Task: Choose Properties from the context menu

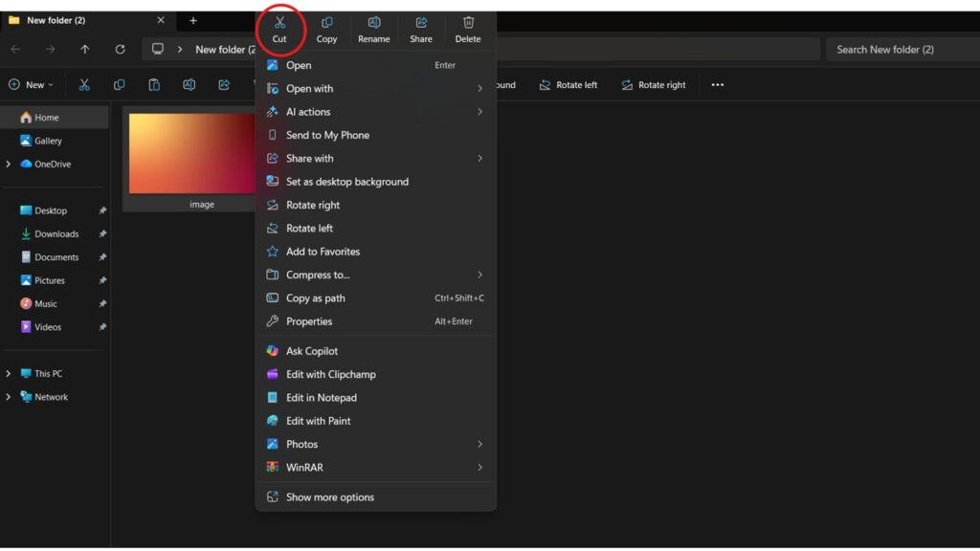Action: tap(309, 321)
